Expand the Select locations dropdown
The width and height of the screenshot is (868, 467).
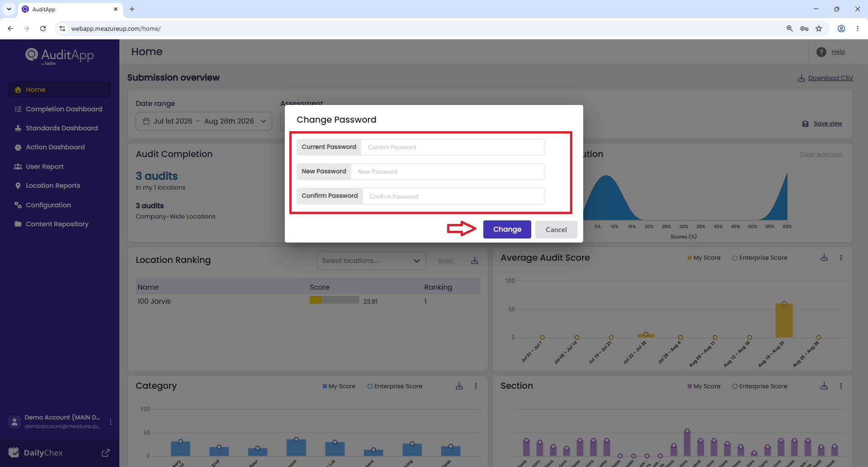coord(371,261)
